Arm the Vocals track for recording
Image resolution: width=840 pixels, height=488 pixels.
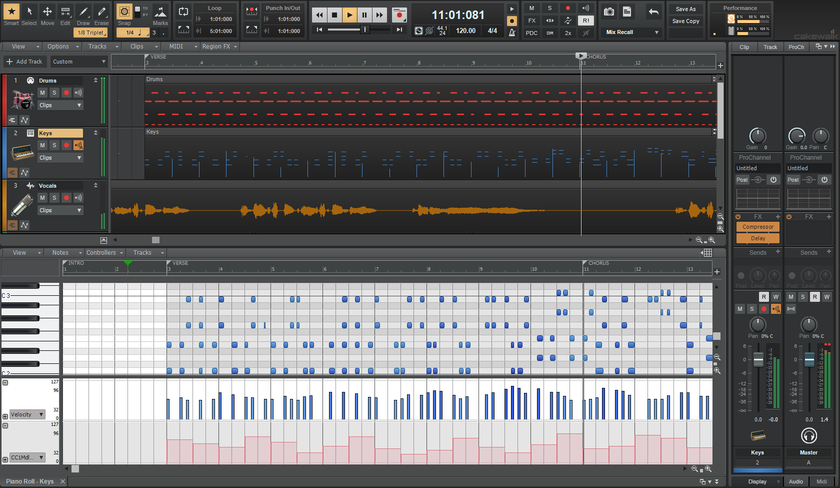(66, 198)
